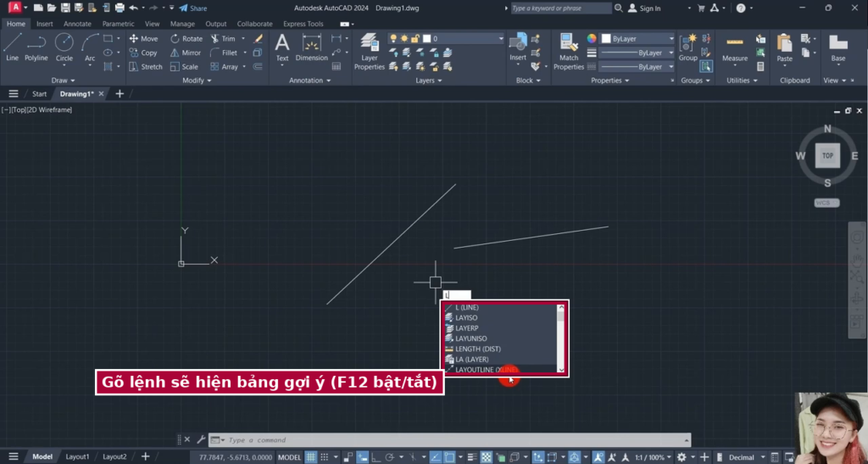Click the Move tool
The image size is (868, 464).
pos(143,39)
